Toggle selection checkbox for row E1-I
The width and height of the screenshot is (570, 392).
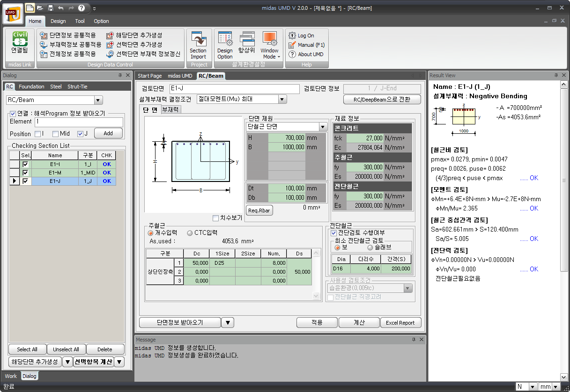click(25, 164)
